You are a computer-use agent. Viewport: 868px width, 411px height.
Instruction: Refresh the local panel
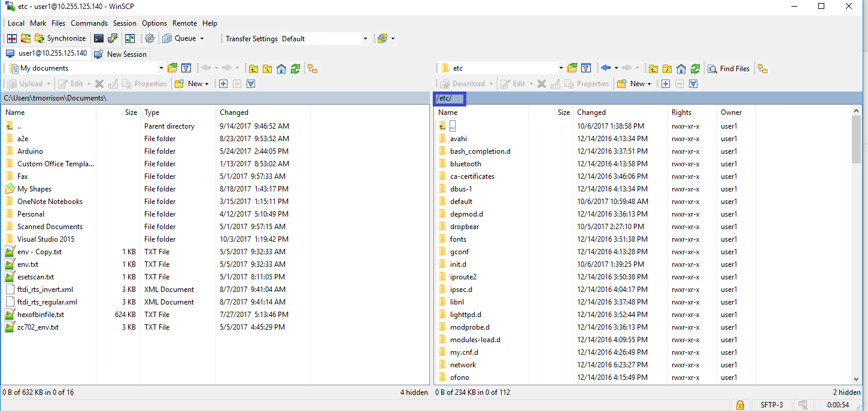click(295, 68)
